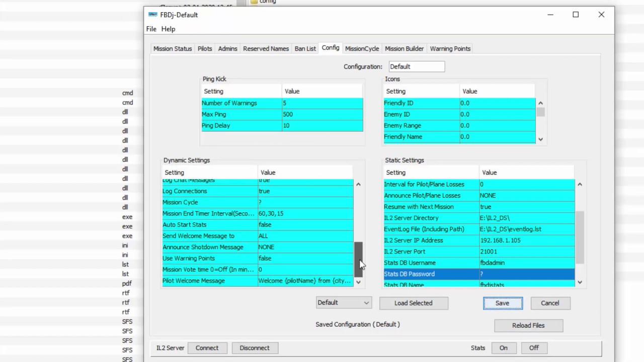Select Stats DB Username value fbdadmin
644x362 pixels.
pyautogui.click(x=527, y=262)
